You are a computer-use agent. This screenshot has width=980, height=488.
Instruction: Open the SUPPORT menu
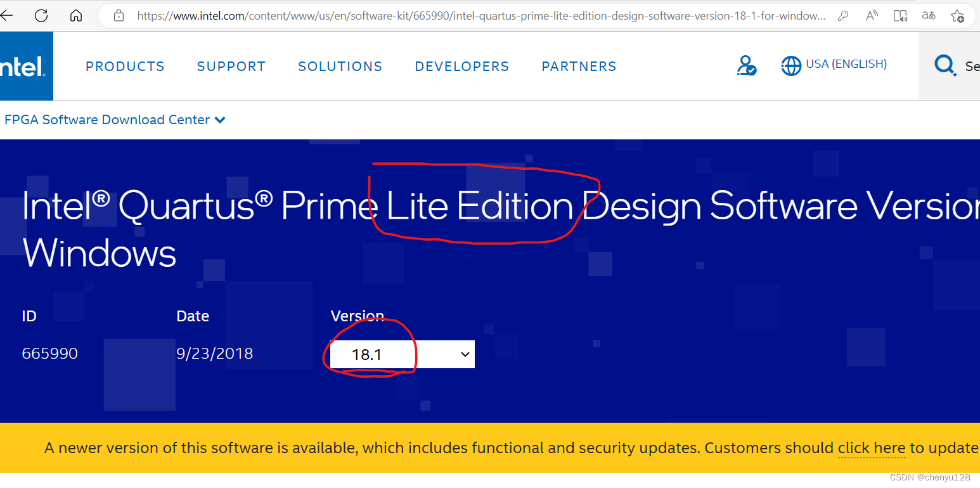231,67
